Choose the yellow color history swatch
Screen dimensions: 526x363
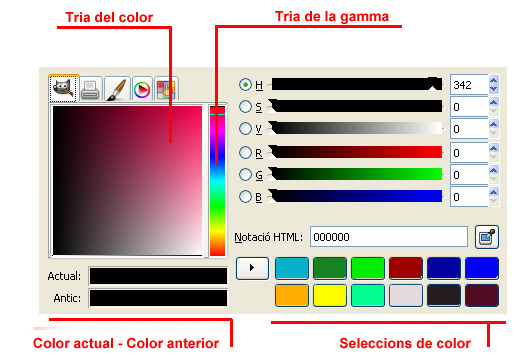(x=330, y=296)
